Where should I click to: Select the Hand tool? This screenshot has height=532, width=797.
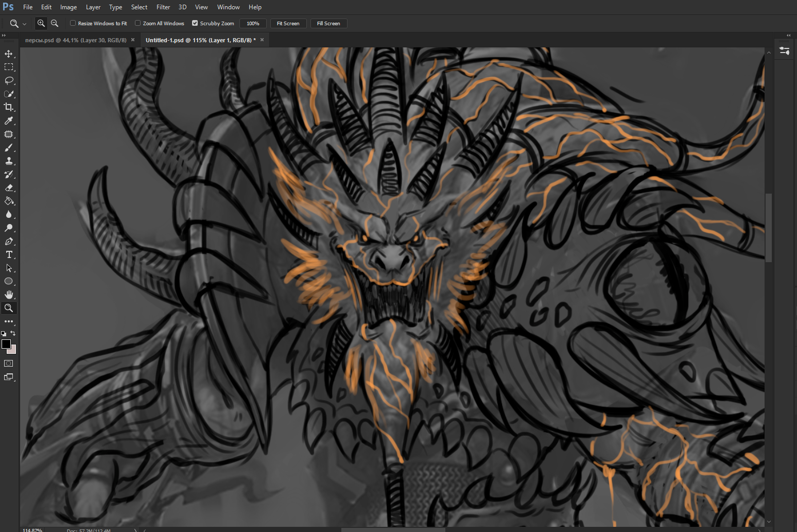pos(9,295)
